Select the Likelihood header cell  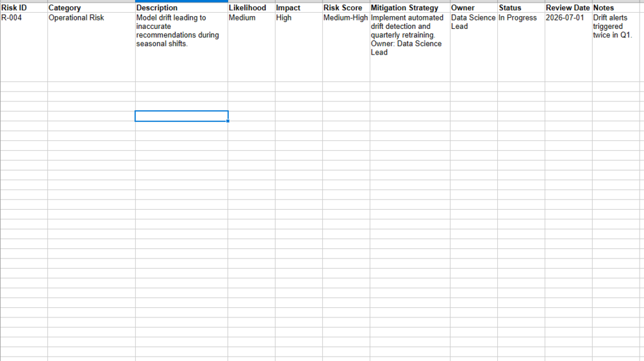(x=251, y=8)
